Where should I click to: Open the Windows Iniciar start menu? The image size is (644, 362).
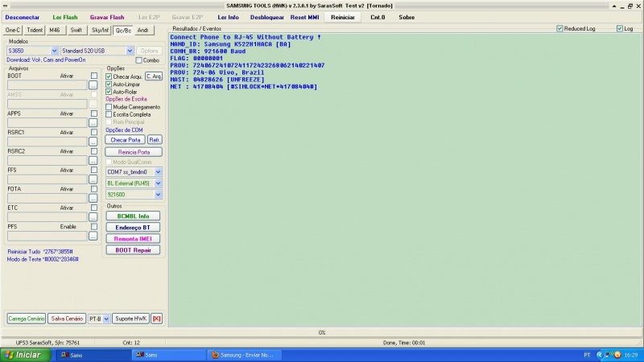click(26, 355)
